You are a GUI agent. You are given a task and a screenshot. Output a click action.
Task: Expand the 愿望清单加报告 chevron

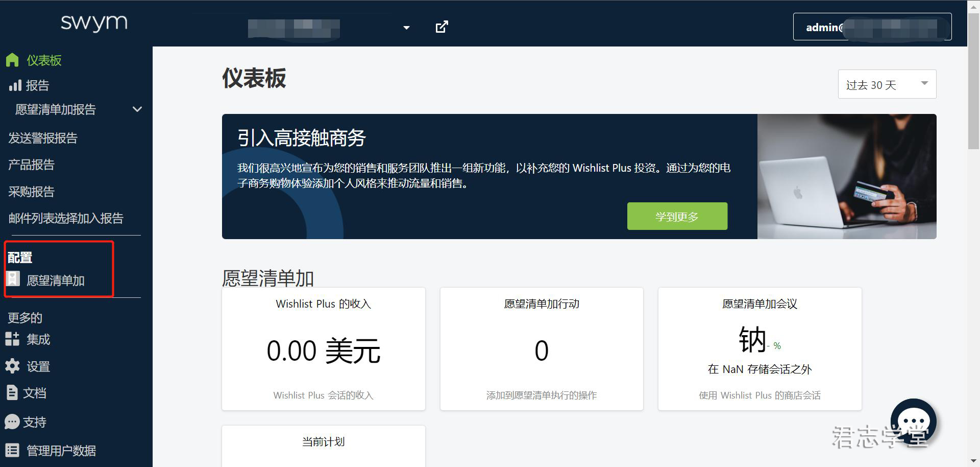(137, 109)
